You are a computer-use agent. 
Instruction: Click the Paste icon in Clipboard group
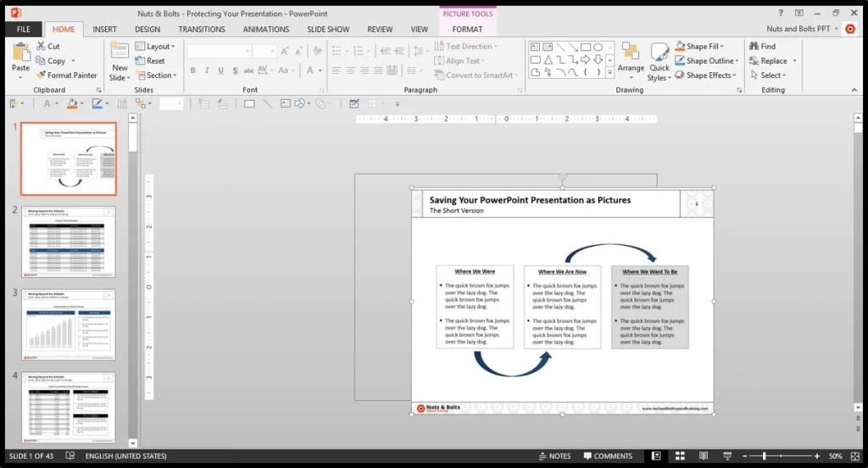[20, 53]
